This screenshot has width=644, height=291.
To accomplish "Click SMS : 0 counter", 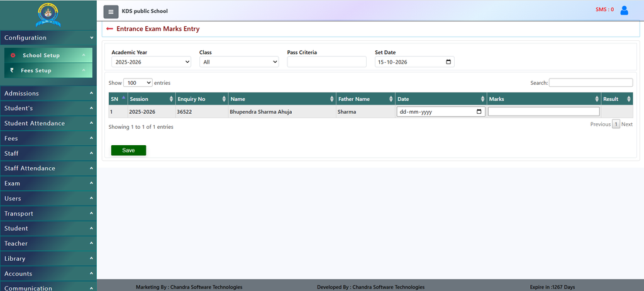I will pos(604,9).
